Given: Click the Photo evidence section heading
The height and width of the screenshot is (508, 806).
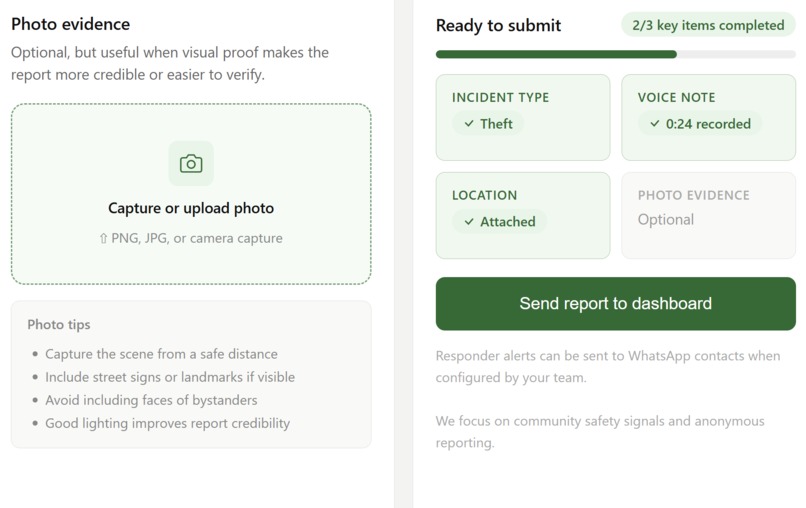Looking at the screenshot, I should click(70, 24).
